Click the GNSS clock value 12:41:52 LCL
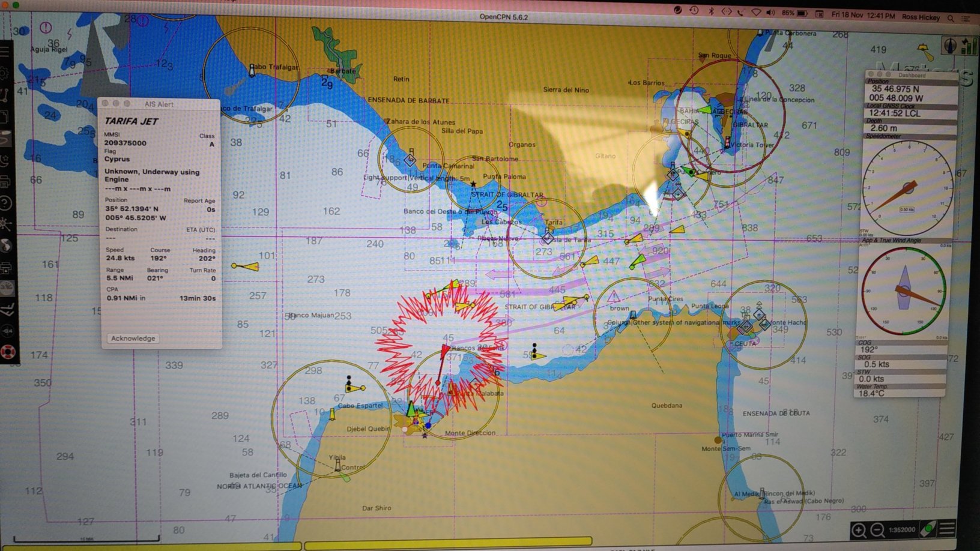 click(x=894, y=113)
